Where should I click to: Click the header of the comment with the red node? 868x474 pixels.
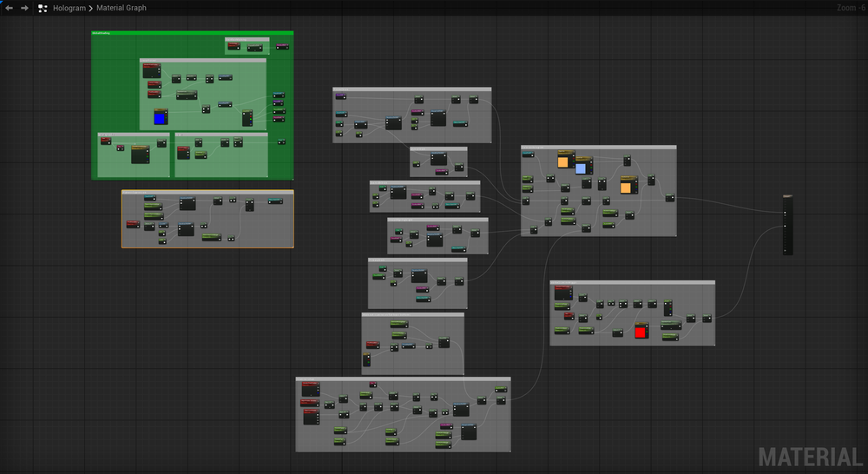coord(632,282)
